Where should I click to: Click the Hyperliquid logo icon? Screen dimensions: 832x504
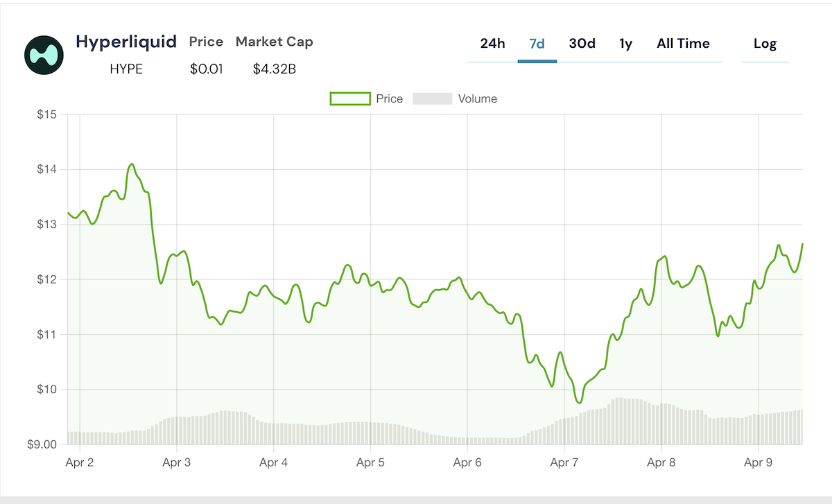point(44,55)
